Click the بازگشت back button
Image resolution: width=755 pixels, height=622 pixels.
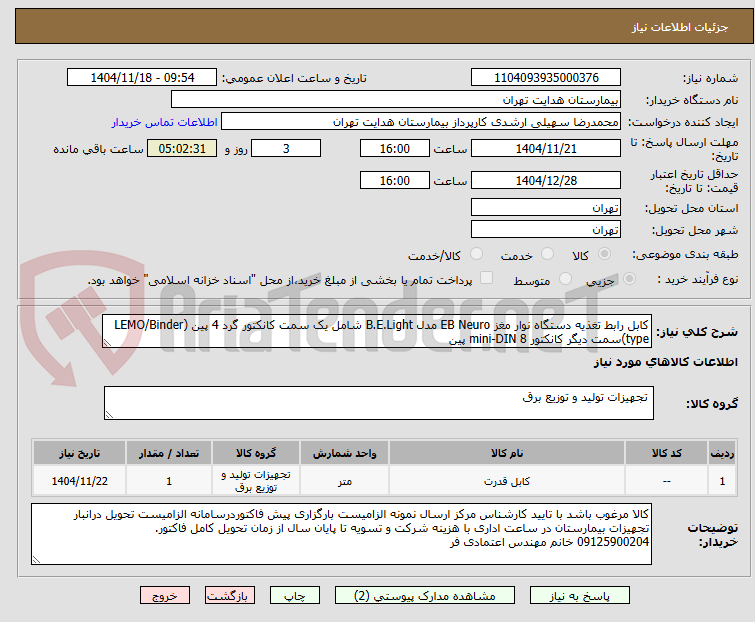coord(229,596)
